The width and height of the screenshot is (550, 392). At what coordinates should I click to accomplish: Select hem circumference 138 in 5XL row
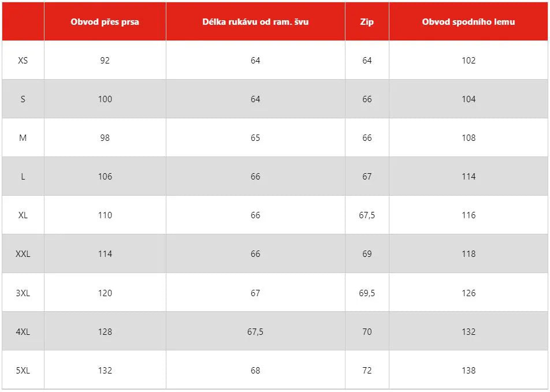coord(469,370)
